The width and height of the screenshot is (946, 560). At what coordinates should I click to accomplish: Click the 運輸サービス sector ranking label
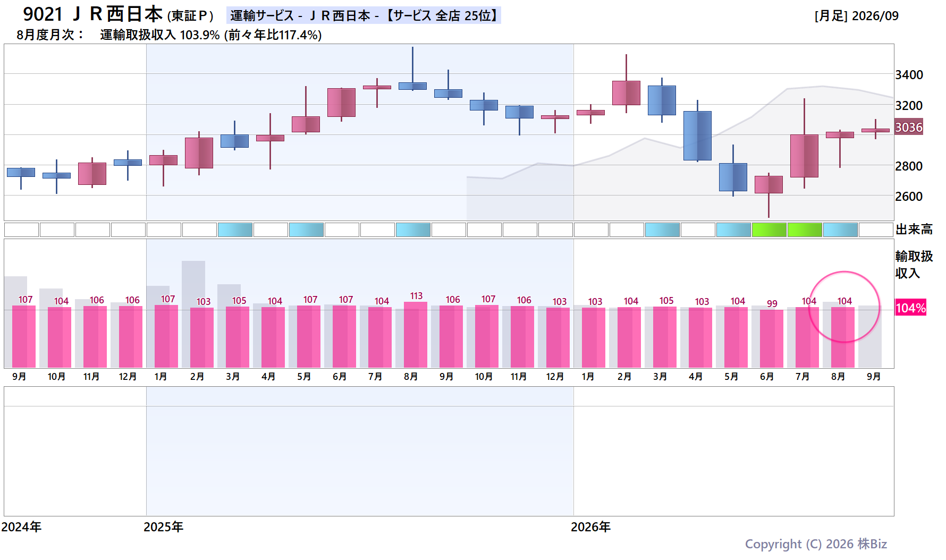[x=364, y=15]
